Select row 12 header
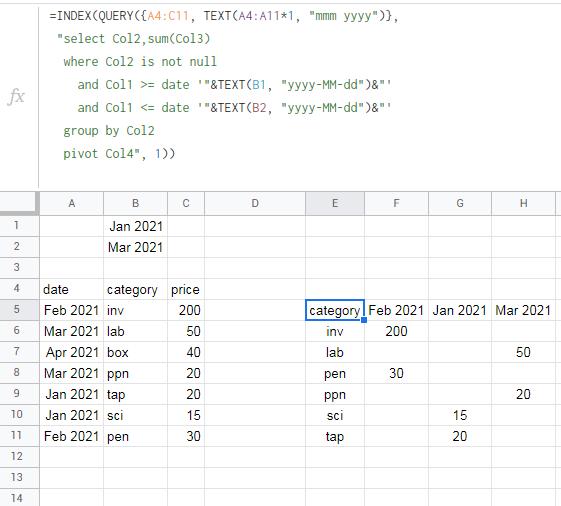The image size is (561, 506). point(16,456)
